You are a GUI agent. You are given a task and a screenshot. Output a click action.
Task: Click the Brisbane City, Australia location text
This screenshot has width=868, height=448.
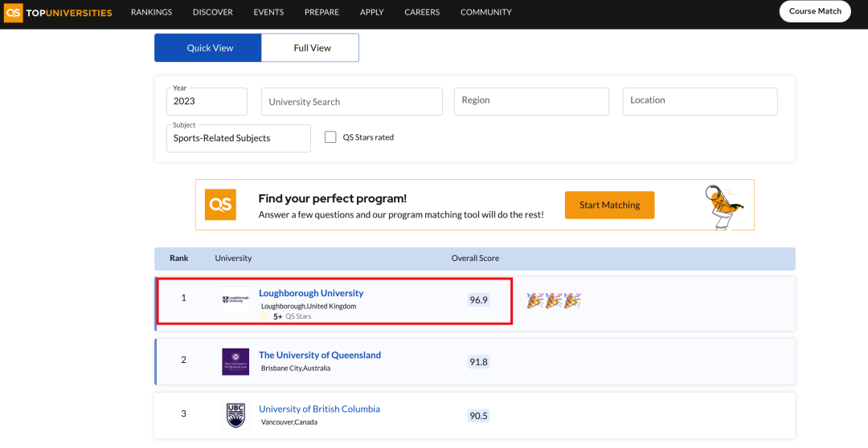[x=296, y=369]
